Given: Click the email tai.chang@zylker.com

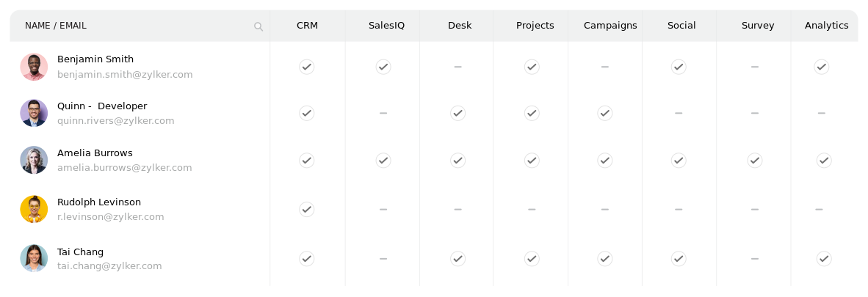Looking at the screenshot, I should point(109,266).
